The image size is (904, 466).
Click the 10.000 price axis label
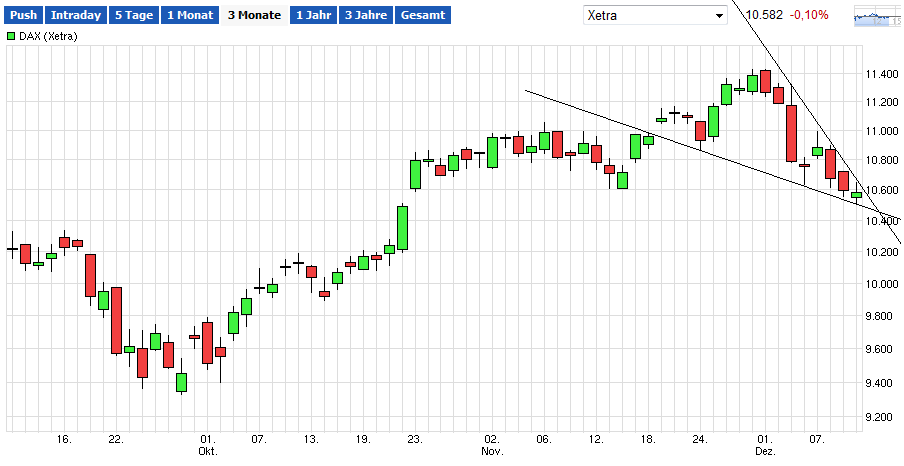coord(882,284)
